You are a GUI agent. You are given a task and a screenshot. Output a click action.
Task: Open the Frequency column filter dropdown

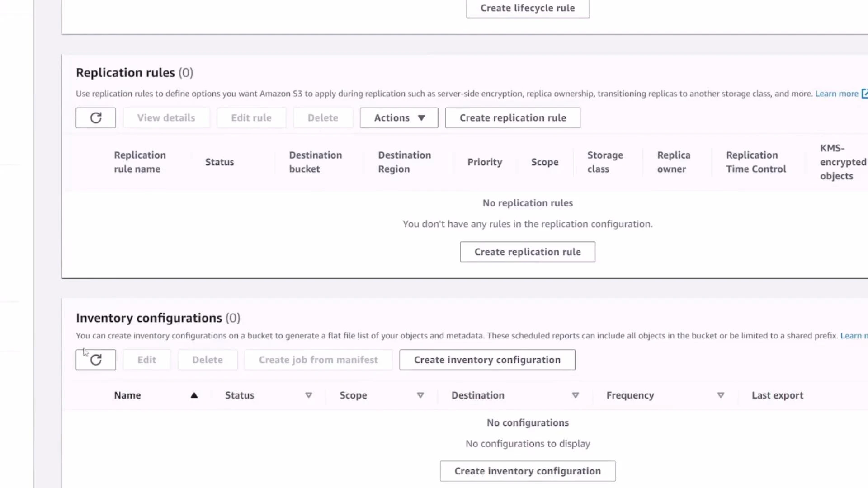721,395
